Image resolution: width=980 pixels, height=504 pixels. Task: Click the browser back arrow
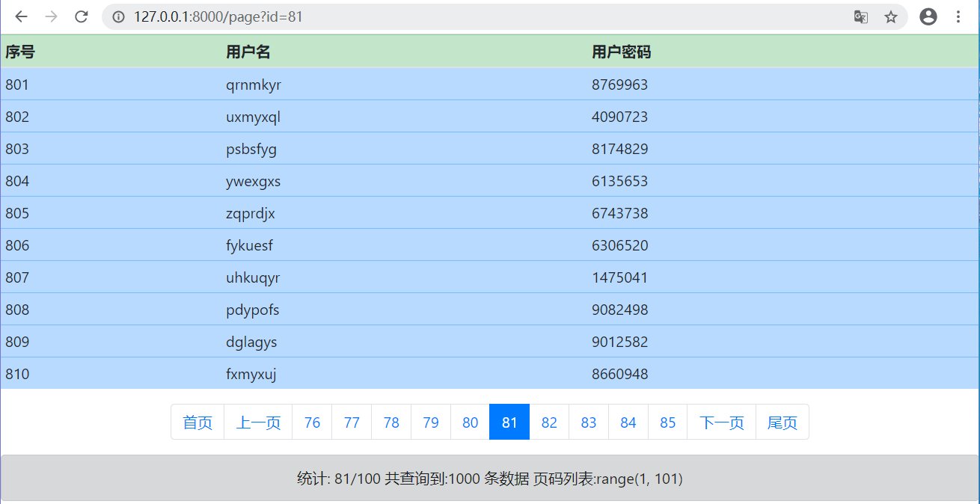22,17
